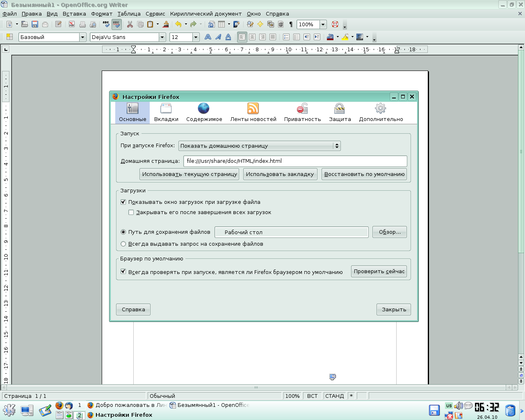Open the Файл menu
The width and height of the screenshot is (525, 420).
pyautogui.click(x=10, y=14)
